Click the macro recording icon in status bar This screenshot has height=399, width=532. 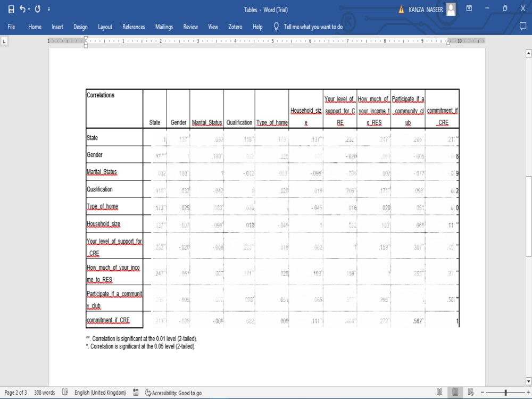click(136, 393)
